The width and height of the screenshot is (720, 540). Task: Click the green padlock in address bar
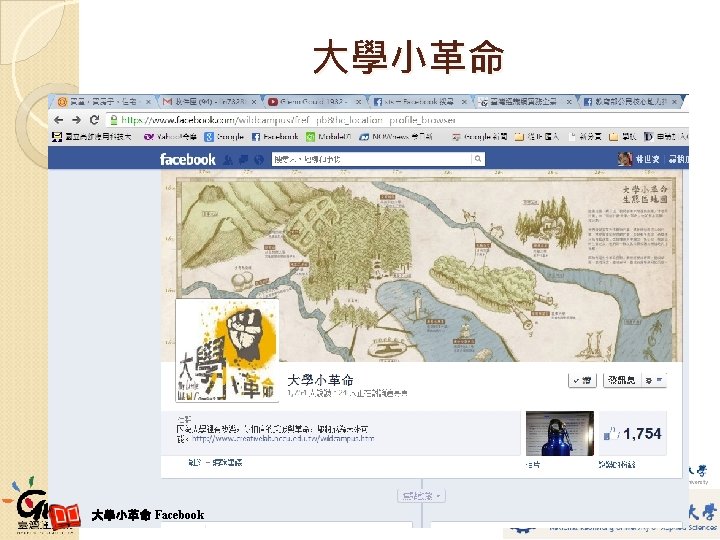pos(113,120)
